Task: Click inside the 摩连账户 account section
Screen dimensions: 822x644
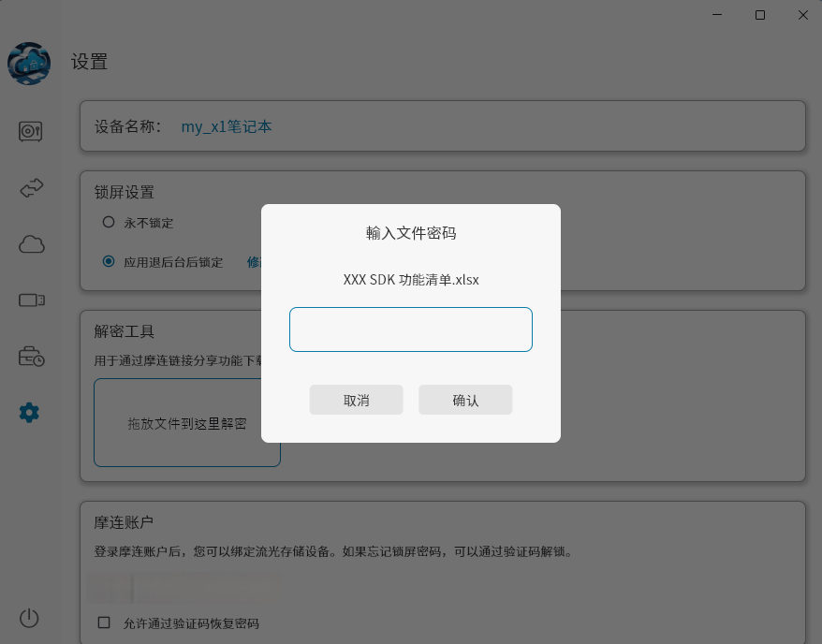Action: [x=442, y=552]
